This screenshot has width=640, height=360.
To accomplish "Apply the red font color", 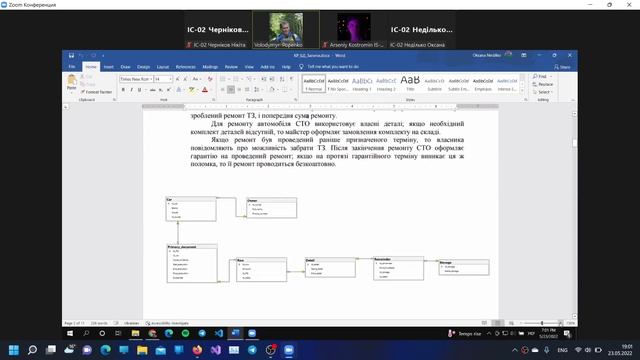I will point(205,90).
